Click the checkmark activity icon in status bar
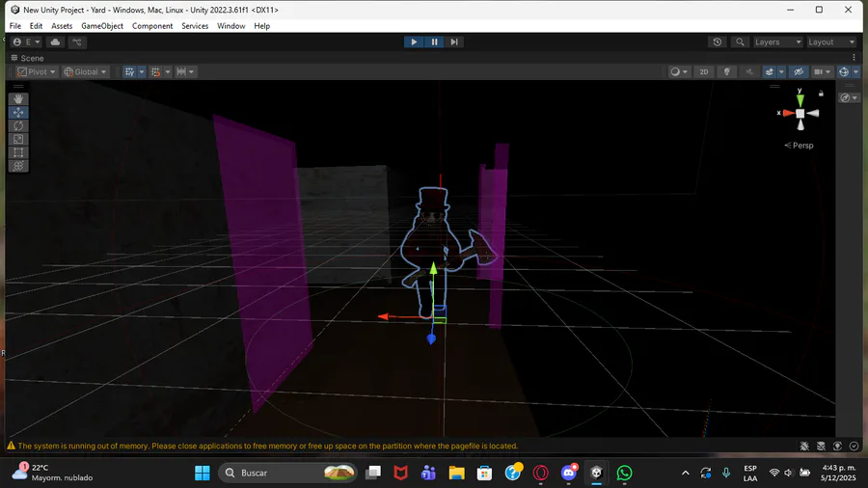 (x=854, y=446)
